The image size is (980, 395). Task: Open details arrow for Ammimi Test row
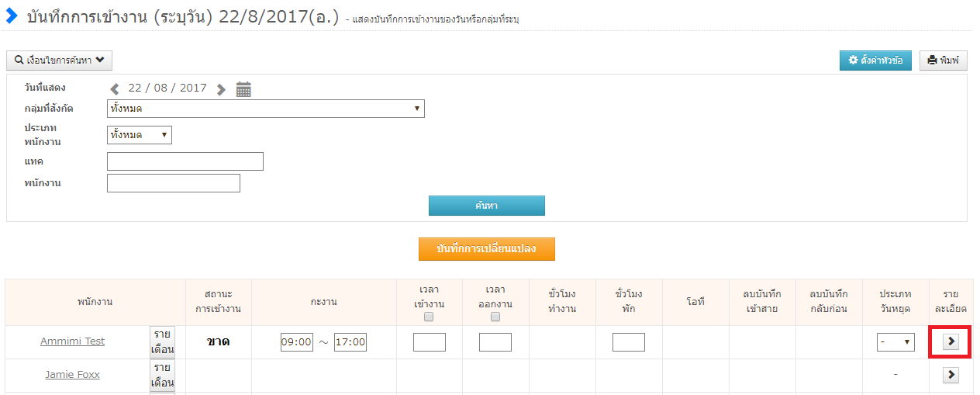coord(951,342)
